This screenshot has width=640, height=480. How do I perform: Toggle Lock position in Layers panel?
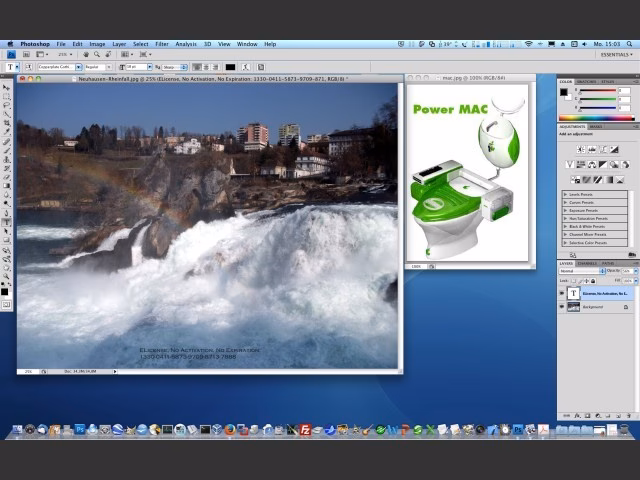point(587,281)
